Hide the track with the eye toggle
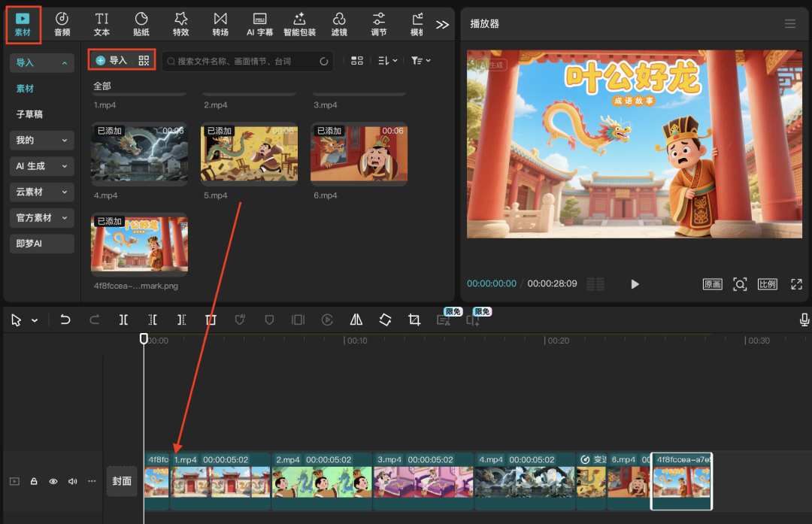This screenshot has width=812, height=524. [53, 481]
